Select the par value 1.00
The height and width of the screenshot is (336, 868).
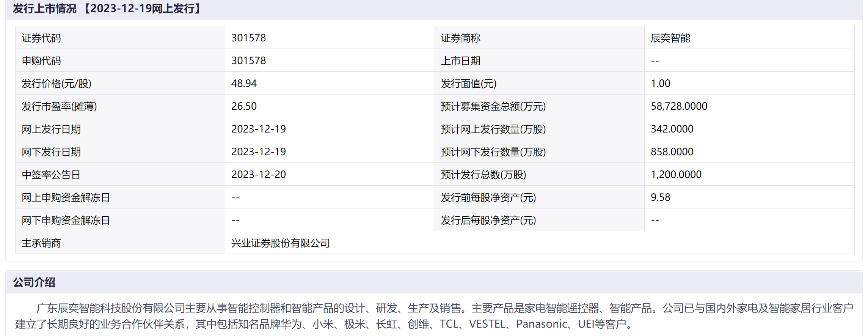coord(661,84)
